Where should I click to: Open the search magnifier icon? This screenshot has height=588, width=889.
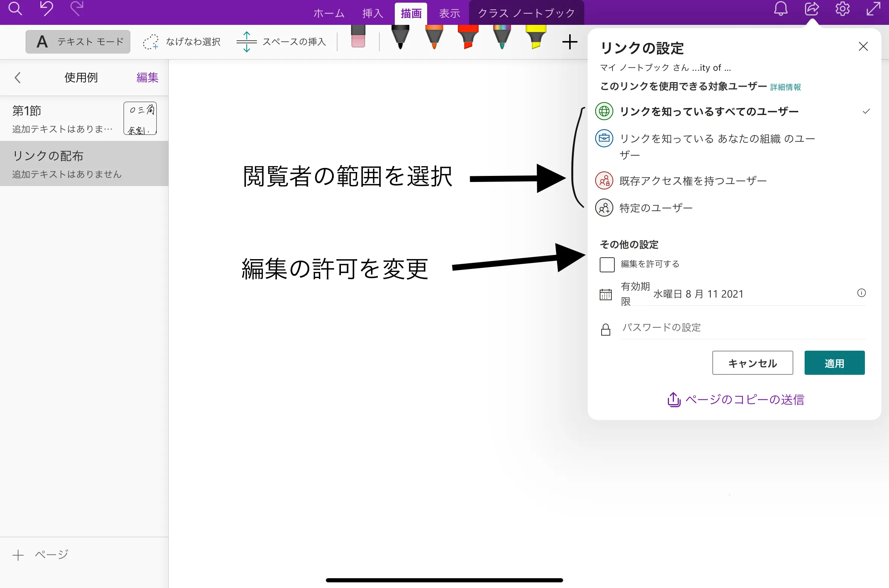15,9
